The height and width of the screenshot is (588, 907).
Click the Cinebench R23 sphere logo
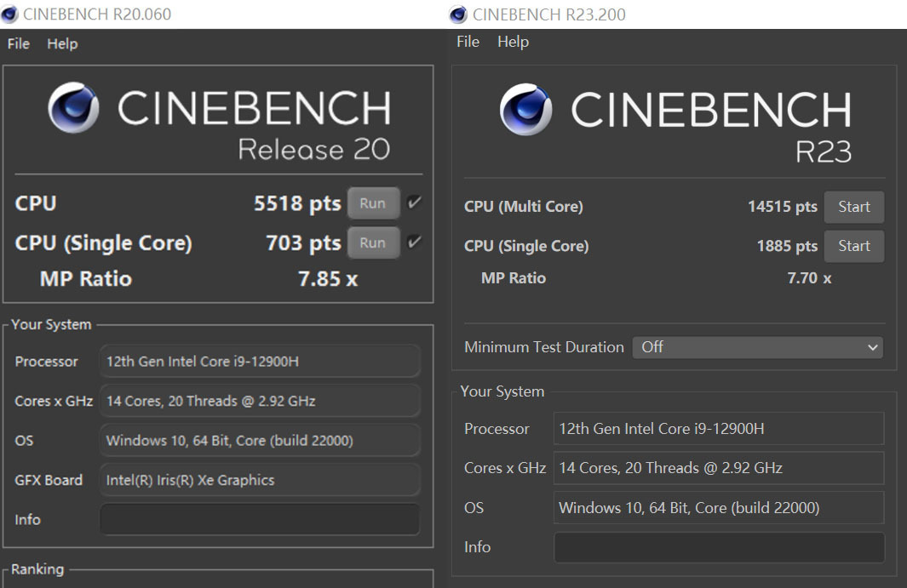click(x=525, y=110)
